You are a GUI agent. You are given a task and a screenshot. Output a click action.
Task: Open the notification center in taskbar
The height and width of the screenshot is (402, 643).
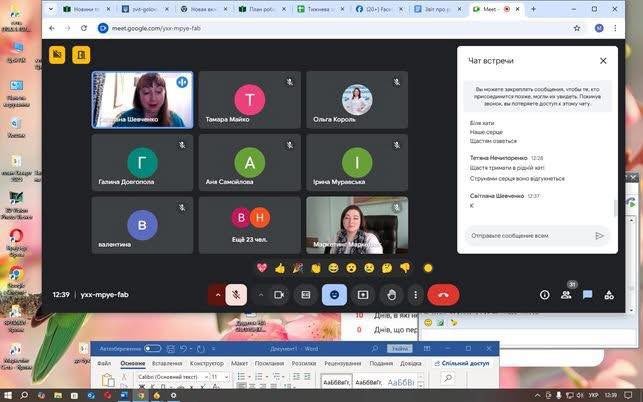pos(627,395)
